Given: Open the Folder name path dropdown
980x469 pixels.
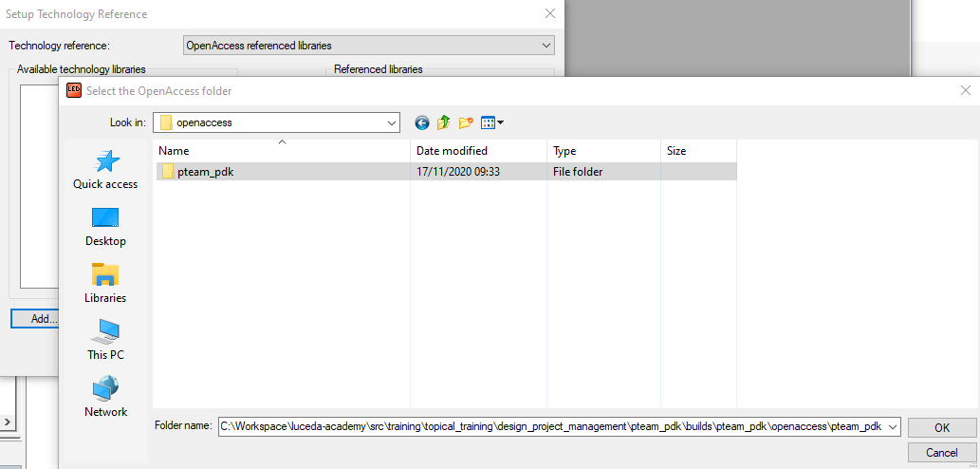Looking at the screenshot, I should click(894, 427).
